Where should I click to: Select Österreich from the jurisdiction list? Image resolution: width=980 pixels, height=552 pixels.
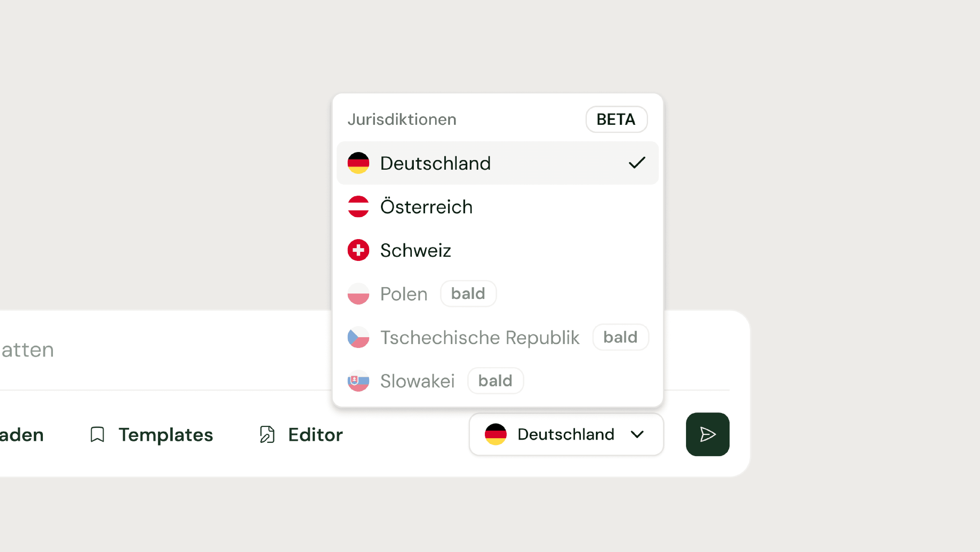427,207
